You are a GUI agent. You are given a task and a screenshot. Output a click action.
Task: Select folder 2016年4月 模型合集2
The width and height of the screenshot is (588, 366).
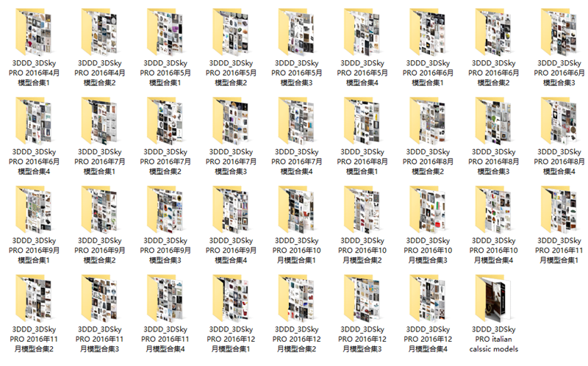pyautogui.click(x=98, y=32)
